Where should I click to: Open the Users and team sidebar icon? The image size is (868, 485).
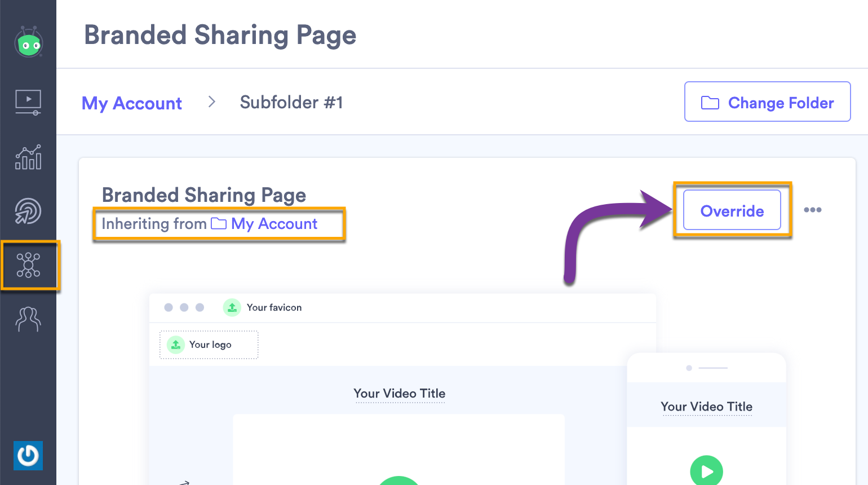coord(28,319)
